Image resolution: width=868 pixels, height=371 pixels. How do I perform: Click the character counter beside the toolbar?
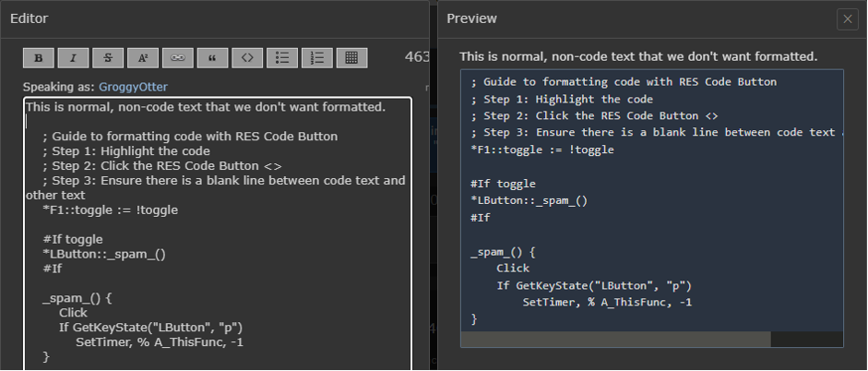coord(417,57)
